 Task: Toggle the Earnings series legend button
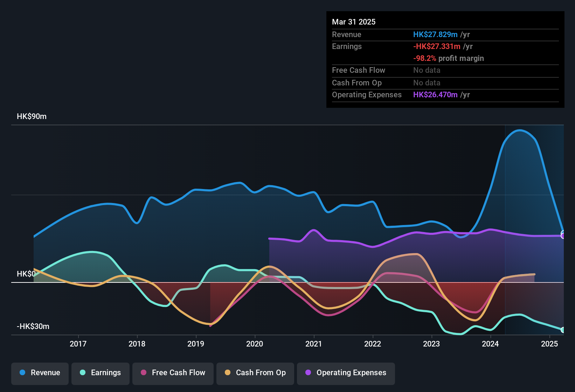coord(101,373)
